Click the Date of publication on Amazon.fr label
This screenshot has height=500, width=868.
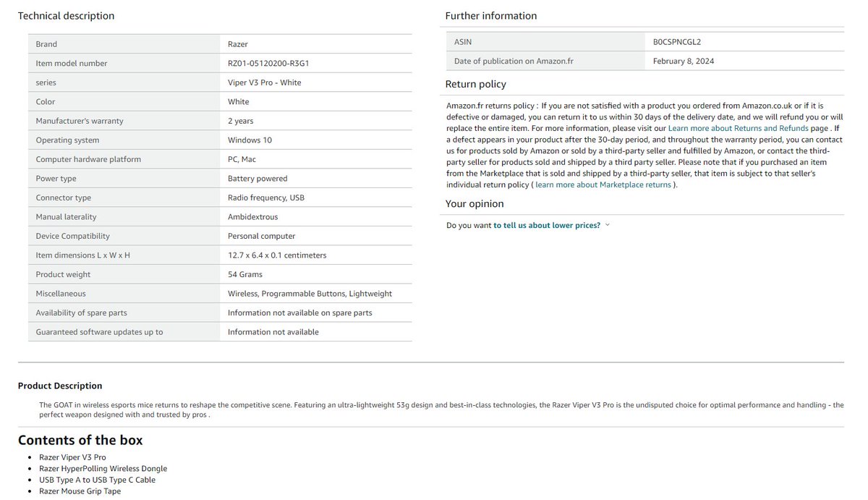tap(514, 61)
